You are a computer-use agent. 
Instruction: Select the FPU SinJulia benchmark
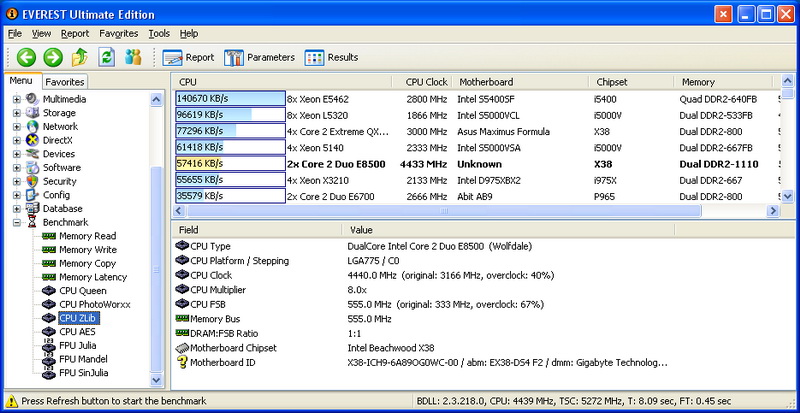pyautogui.click(x=84, y=373)
